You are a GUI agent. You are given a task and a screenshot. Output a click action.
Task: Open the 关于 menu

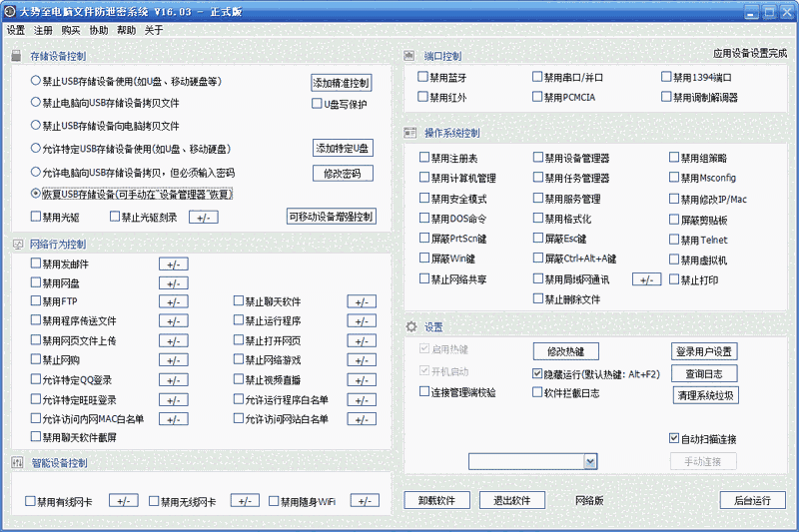[x=154, y=30]
